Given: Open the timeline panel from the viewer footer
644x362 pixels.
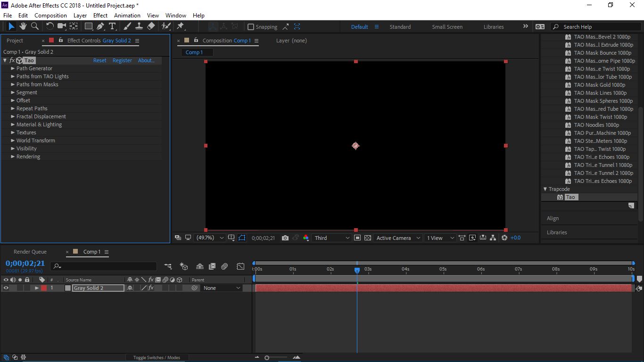Looking at the screenshot, I should [483, 238].
